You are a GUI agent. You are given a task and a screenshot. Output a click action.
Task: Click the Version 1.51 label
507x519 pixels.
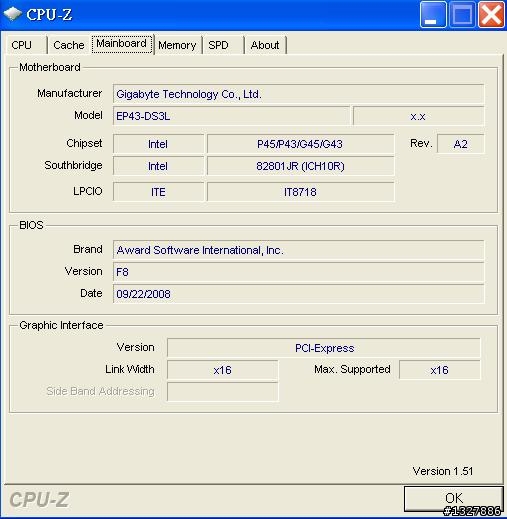[443, 471]
